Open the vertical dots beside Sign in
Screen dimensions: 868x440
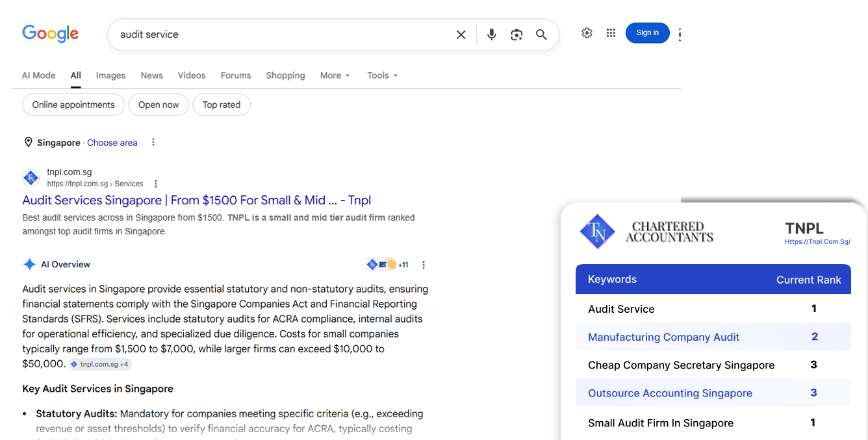click(679, 34)
